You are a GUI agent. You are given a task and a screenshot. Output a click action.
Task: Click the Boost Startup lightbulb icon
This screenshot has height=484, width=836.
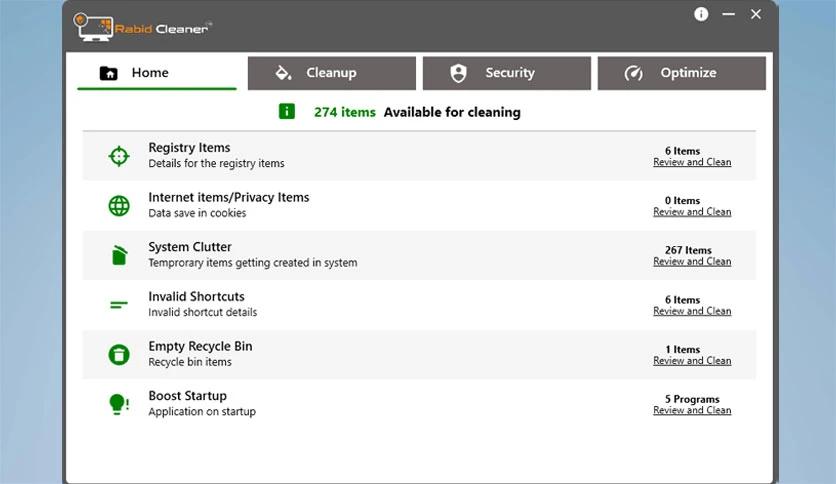pos(119,404)
